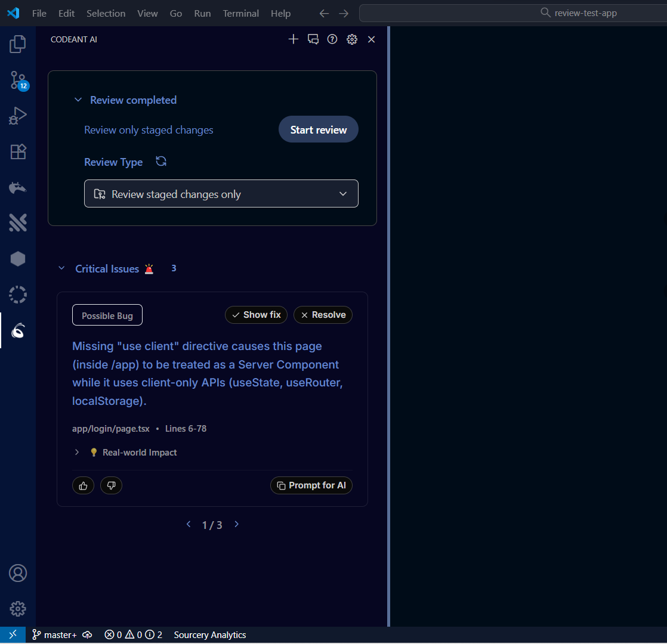Open Source Control view with 12 badge
This screenshot has height=644, width=667.
point(18,80)
